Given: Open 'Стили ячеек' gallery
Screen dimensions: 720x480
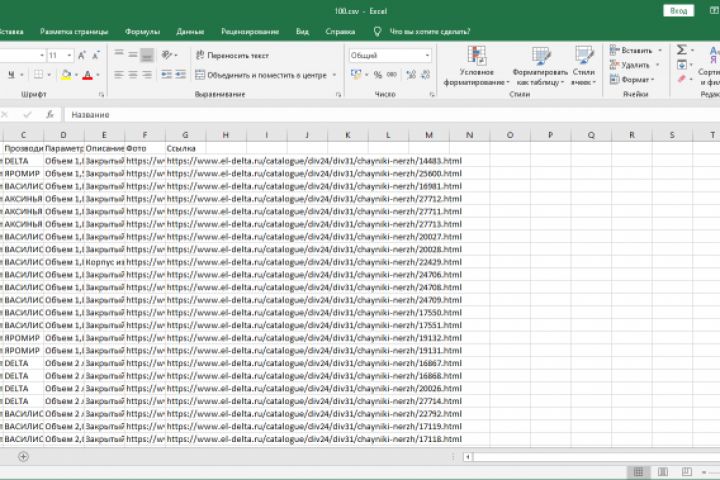Looking at the screenshot, I should 584,66.
